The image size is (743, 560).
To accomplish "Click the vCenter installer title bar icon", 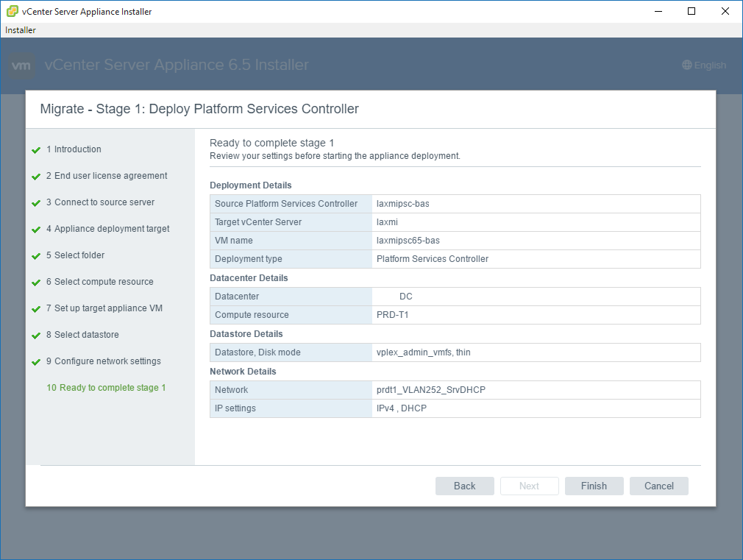I will 13,11.
